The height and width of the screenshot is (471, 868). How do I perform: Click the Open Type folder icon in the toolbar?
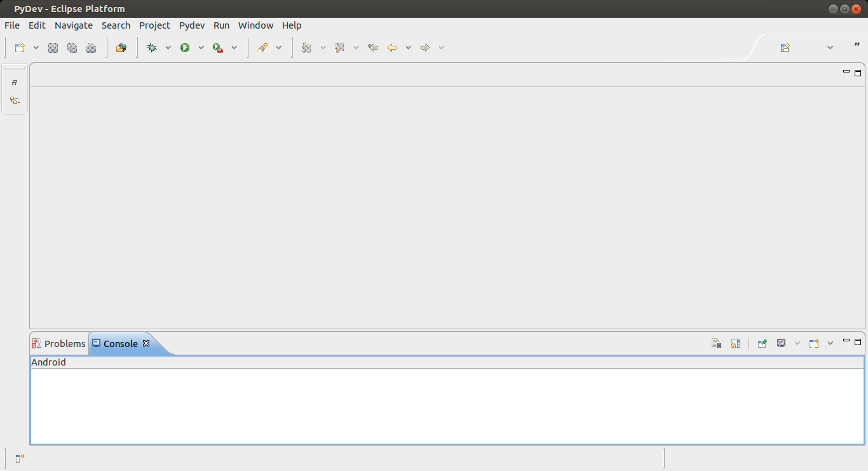tap(121, 48)
